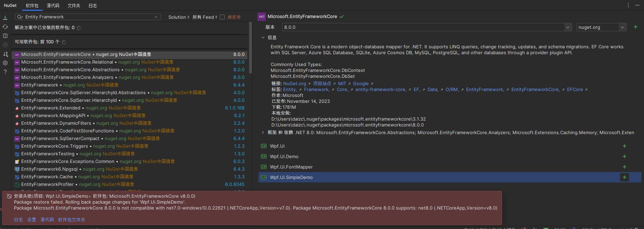The image size is (644, 229).
Task: Click the help question mark icon
Action: point(5,72)
